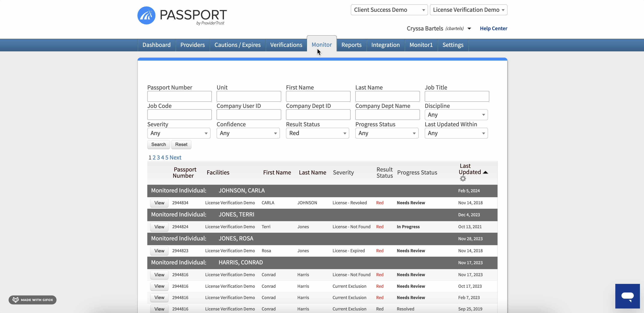Click the In Progress status text

408,227
